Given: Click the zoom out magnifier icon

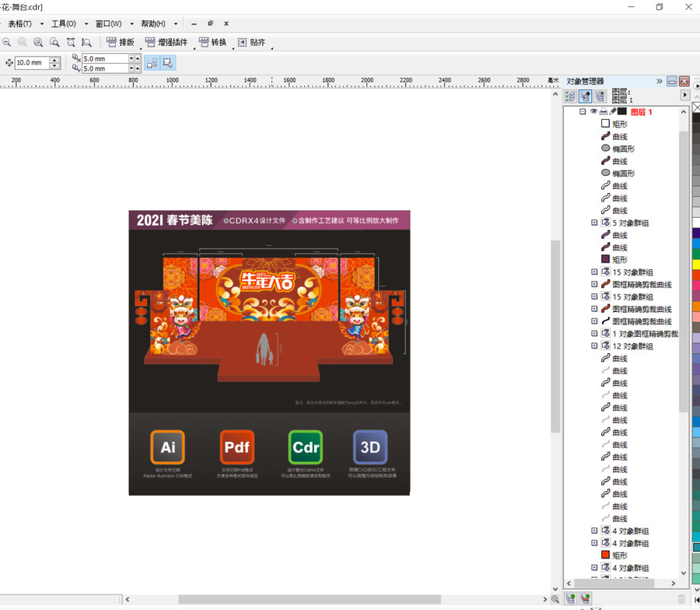Looking at the screenshot, I should click(6, 43).
